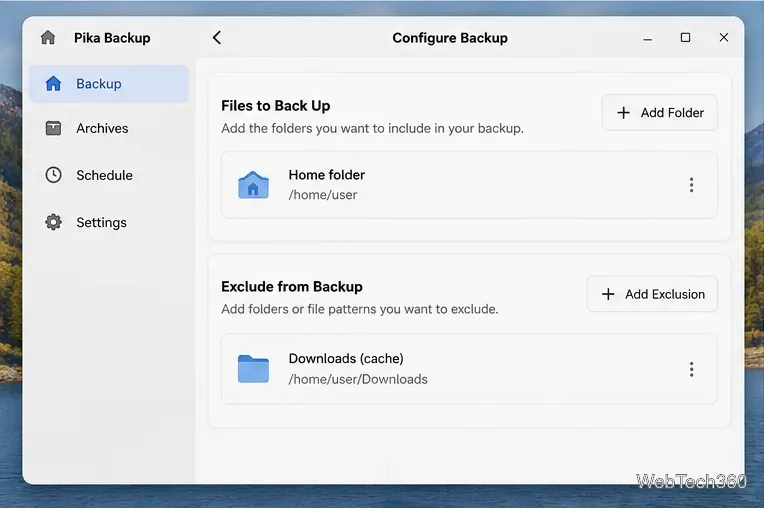Go back with the header chevron arrow
This screenshot has width=764, height=508.
tap(217, 38)
